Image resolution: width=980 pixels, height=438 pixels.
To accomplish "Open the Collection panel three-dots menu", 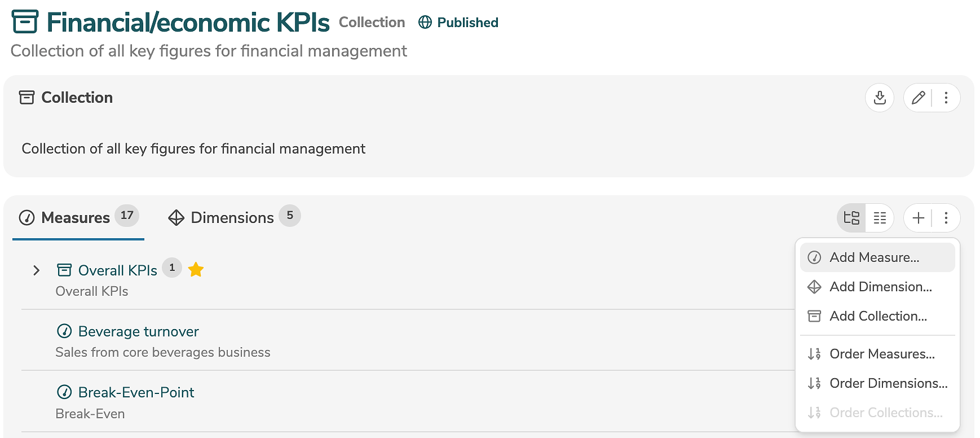I will (946, 98).
